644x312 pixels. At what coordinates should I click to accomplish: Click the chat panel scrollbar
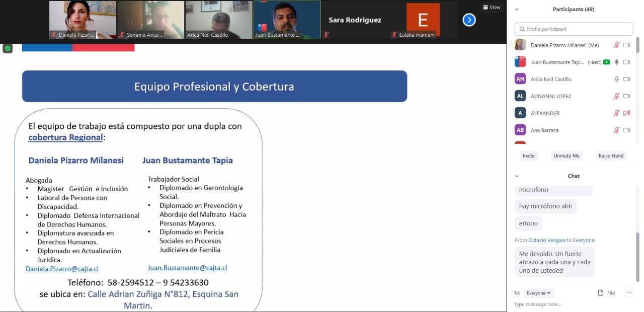point(638,231)
